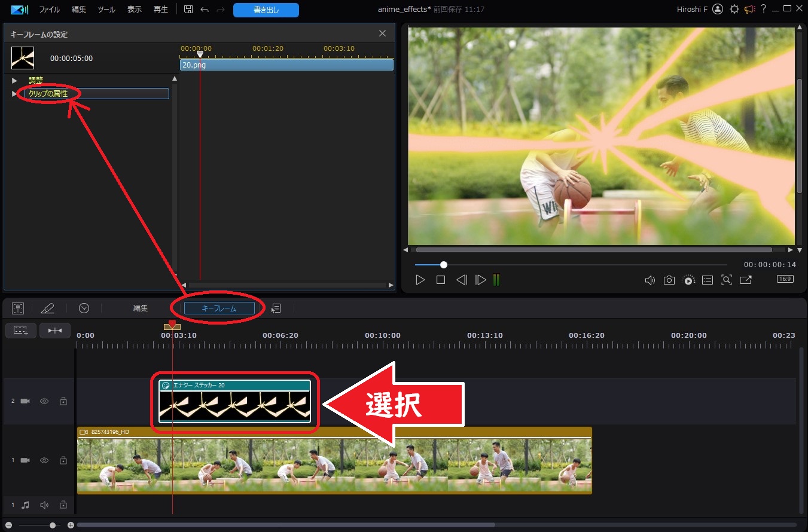Undock the preview window
The width and height of the screenshot is (808, 532).
746,280
